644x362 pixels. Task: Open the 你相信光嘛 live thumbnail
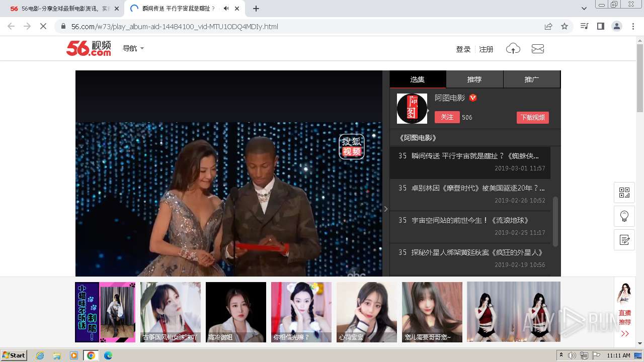click(301, 312)
